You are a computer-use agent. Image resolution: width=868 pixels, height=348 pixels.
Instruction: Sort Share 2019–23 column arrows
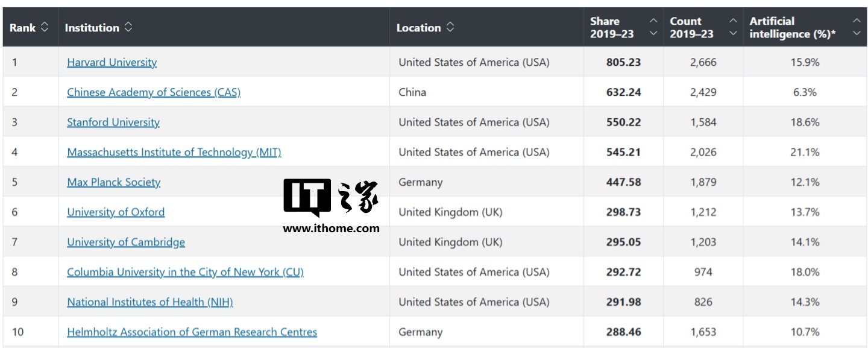click(x=653, y=27)
